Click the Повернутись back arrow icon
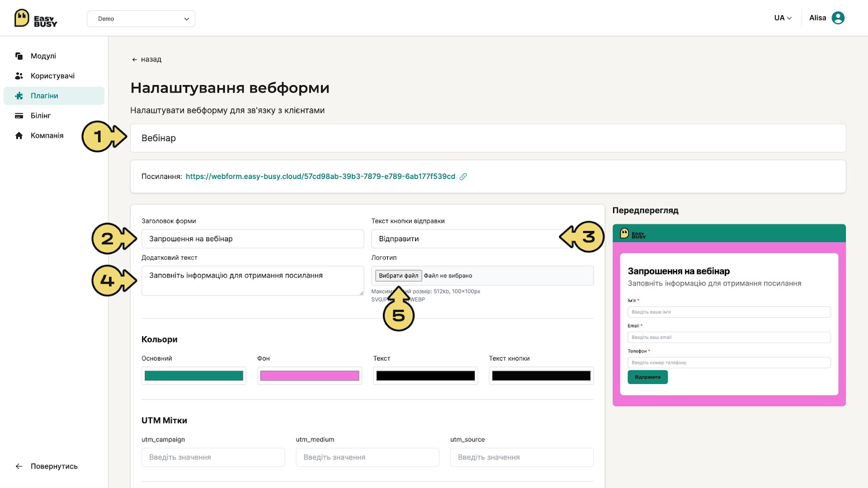868x488 pixels. (x=19, y=466)
